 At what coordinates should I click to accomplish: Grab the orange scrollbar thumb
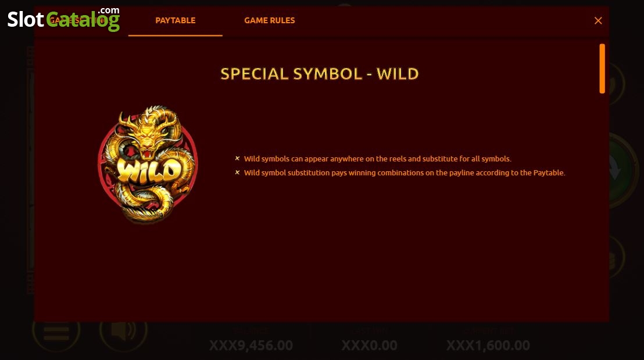click(x=602, y=69)
